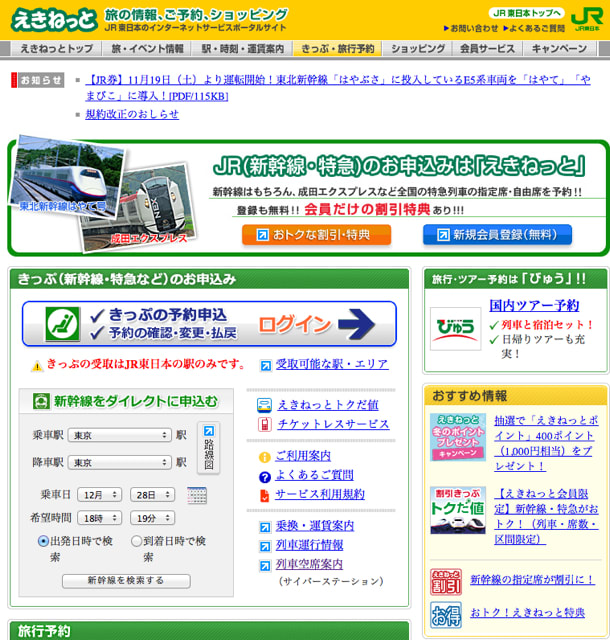Open the 規約改正のおしらせ link
Viewport: 610px width, 640px height.
click(x=132, y=114)
